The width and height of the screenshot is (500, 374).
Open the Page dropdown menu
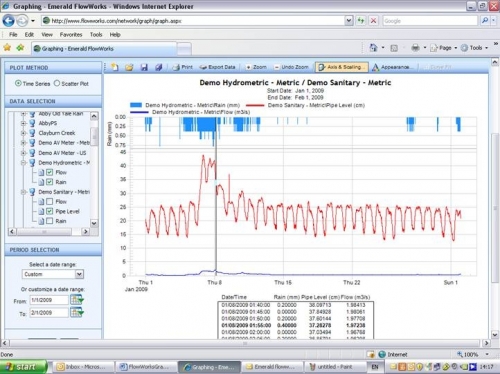tap(444, 48)
